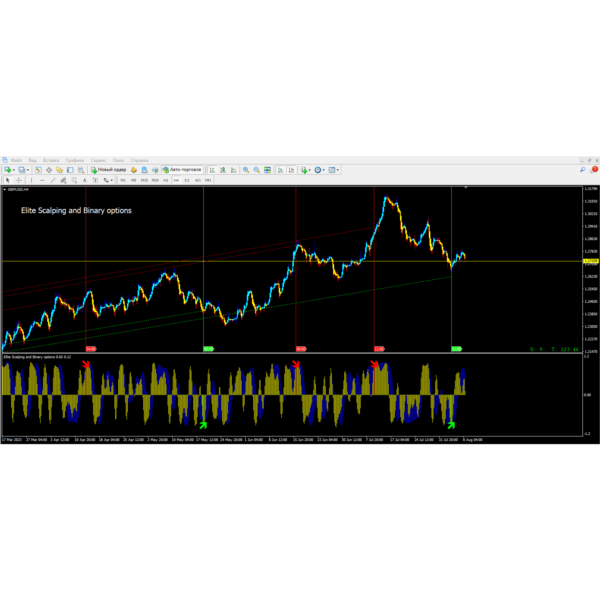Select the Crosshair tool
The width and height of the screenshot is (600, 600).
pyautogui.click(x=18, y=180)
